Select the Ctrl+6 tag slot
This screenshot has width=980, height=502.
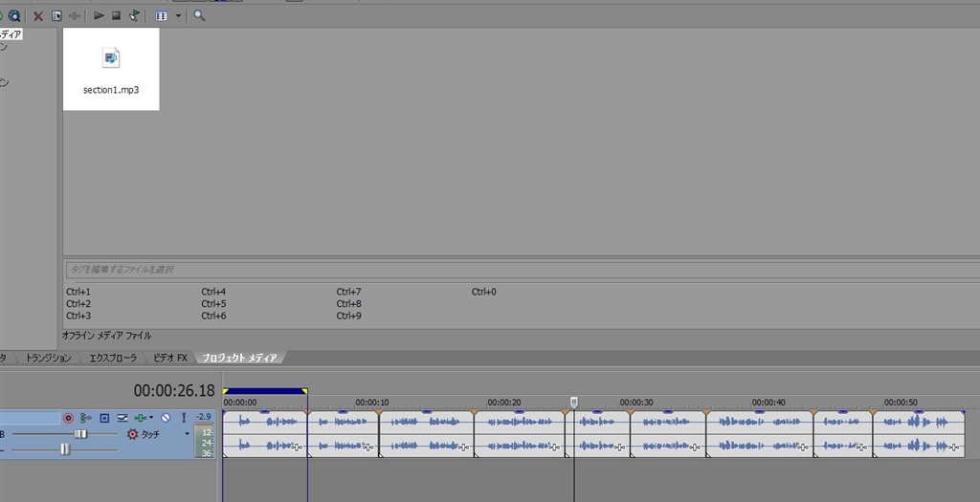click(x=213, y=316)
